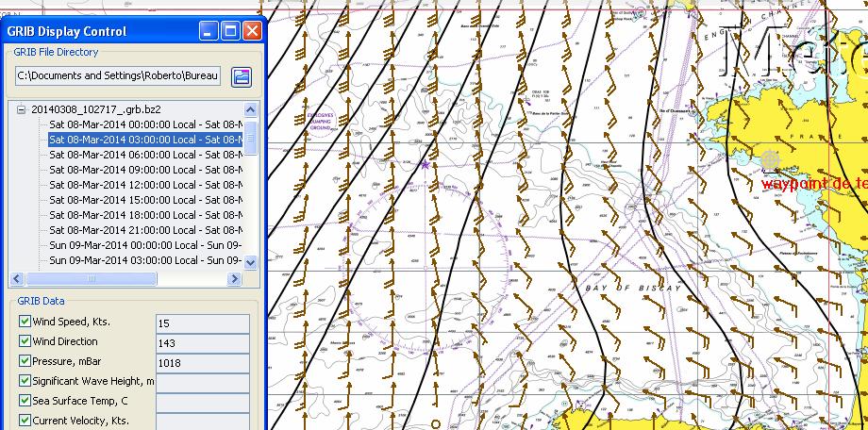
Task: Select Sat 08-Mar-2014 18:00:00 Local entry
Action: [x=145, y=215]
